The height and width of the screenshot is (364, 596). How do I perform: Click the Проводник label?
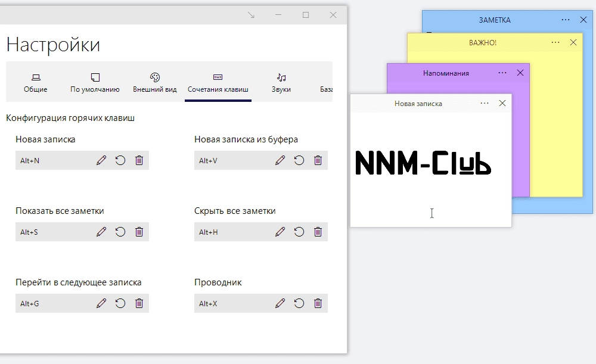(218, 282)
